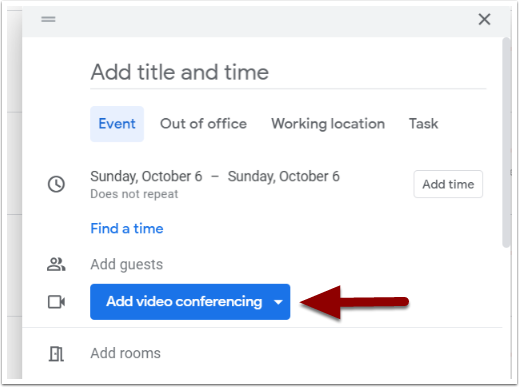Click the dialog's vertical scrollbar
This screenshot has width=519, height=387.
click(x=506, y=143)
